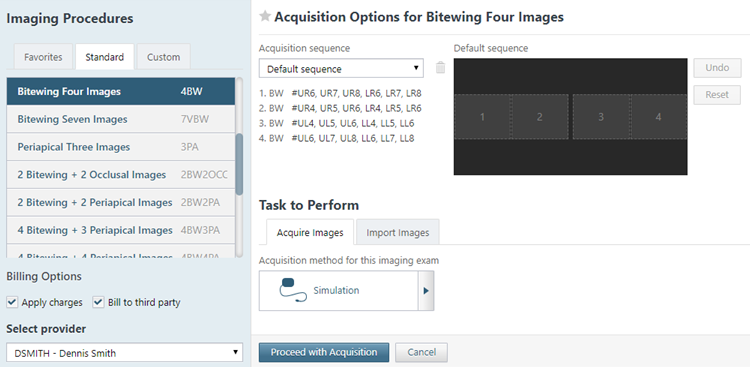The width and height of the screenshot is (750, 367).
Task: Open the Select provider dropdown
Action: click(x=124, y=353)
